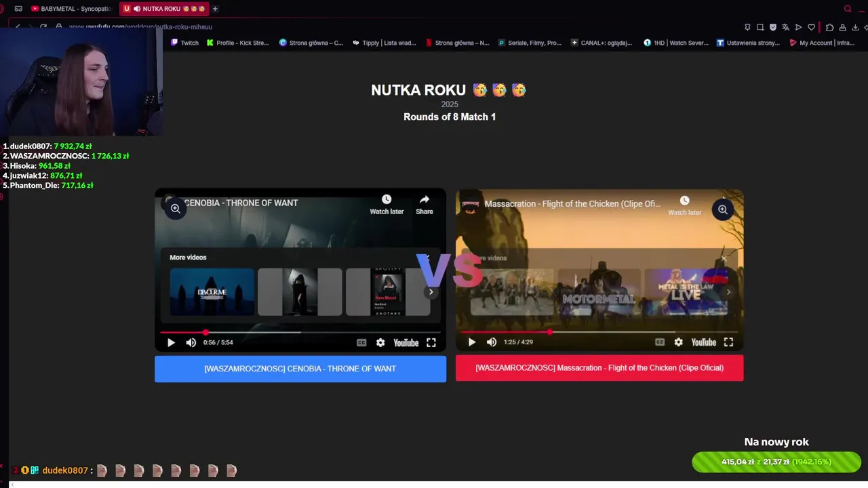Click the "Rounds of 8 Match 1" heading
This screenshot has height=488, width=868.
click(x=450, y=117)
